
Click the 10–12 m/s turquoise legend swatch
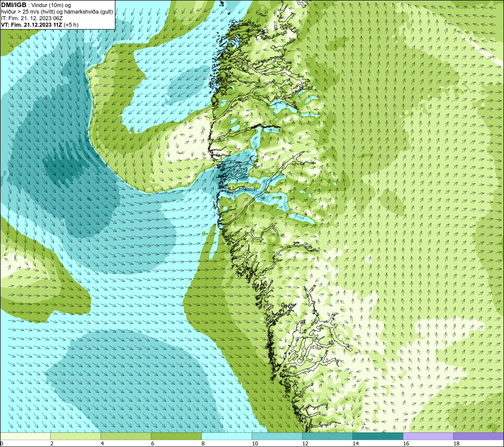[277, 436]
